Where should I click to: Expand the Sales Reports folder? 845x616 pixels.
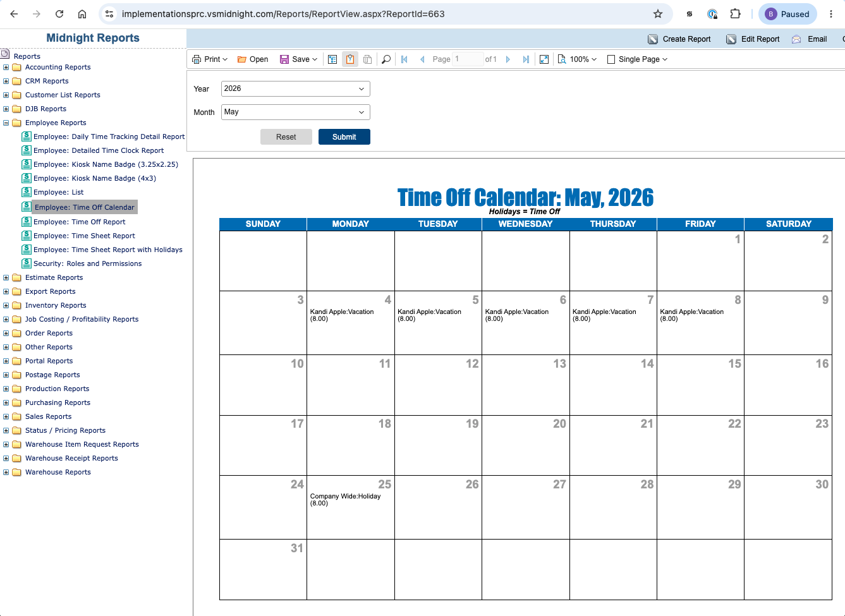(x=6, y=417)
